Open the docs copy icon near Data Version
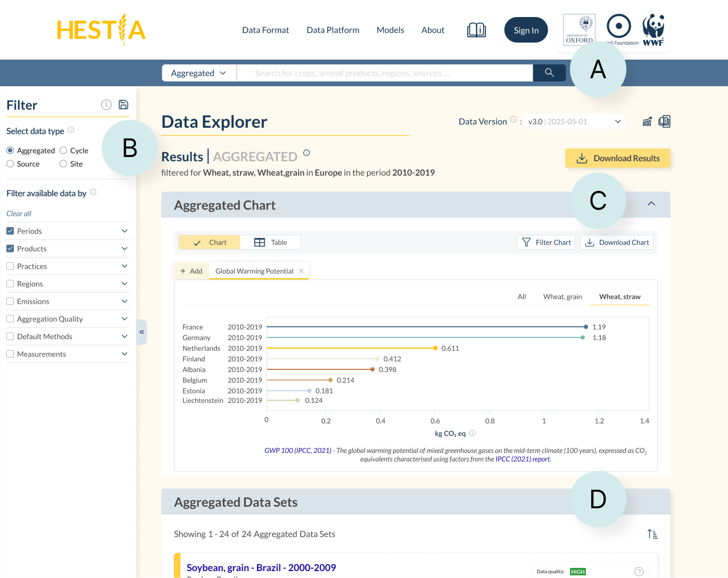Screen dimensions: 728x578 point(664,121)
